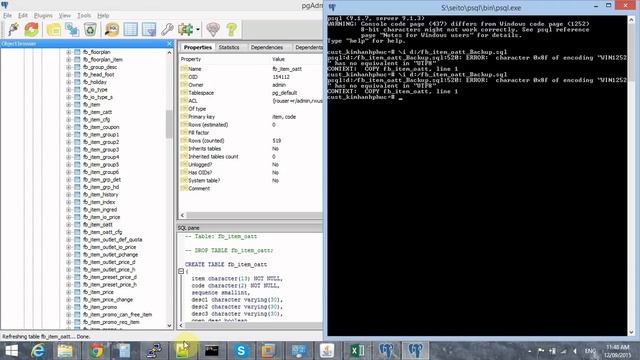Expand the fb_item_history tree node

coord(69,195)
